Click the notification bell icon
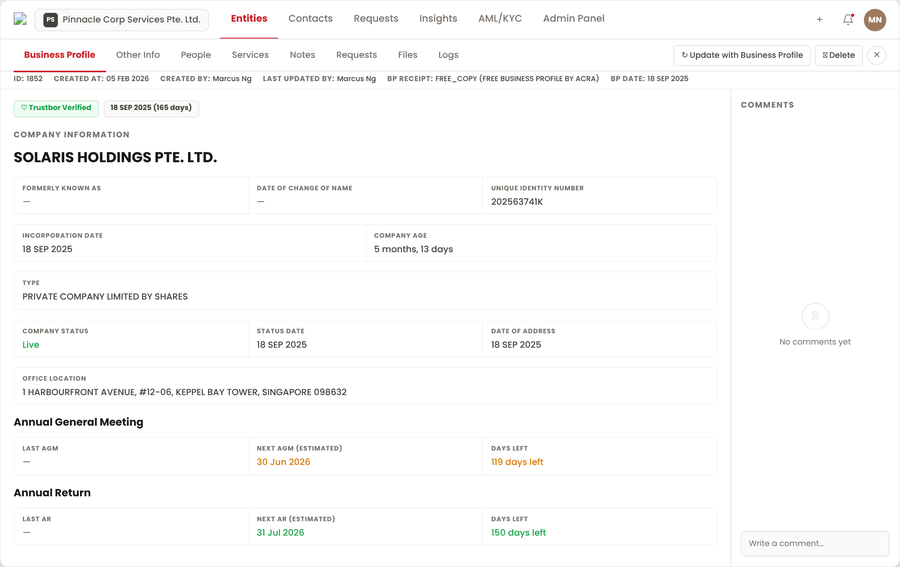Image resolution: width=900 pixels, height=567 pixels. 848,19
